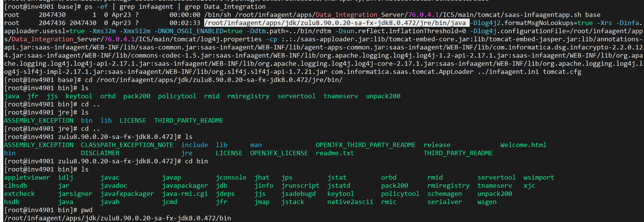This screenshot has width=644, height=222.
Task: Click the 'java-rmi.cgi' file name
Action: 185,194
